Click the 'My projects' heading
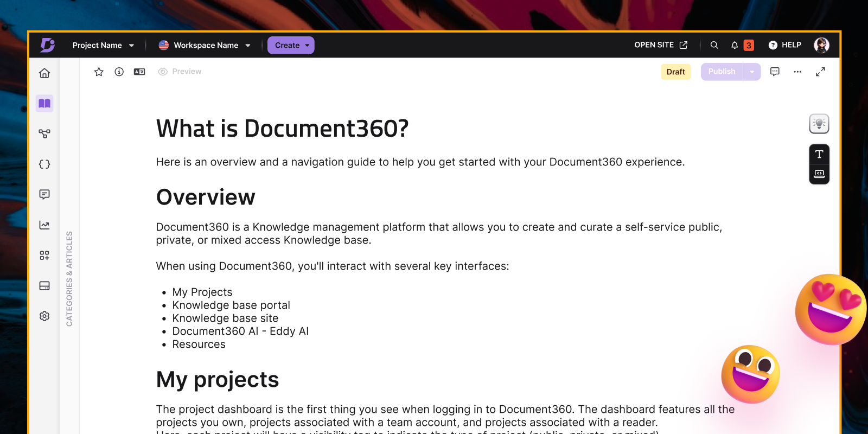The width and height of the screenshot is (868, 434). click(x=218, y=380)
